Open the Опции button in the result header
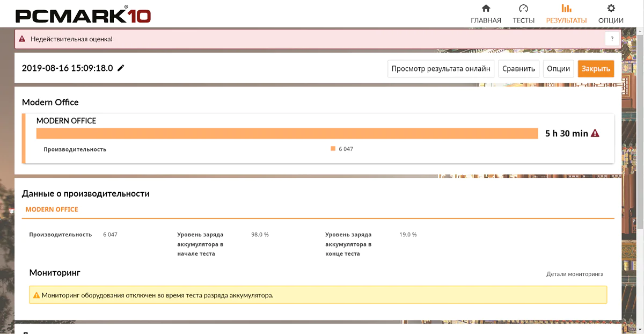 [x=559, y=69]
